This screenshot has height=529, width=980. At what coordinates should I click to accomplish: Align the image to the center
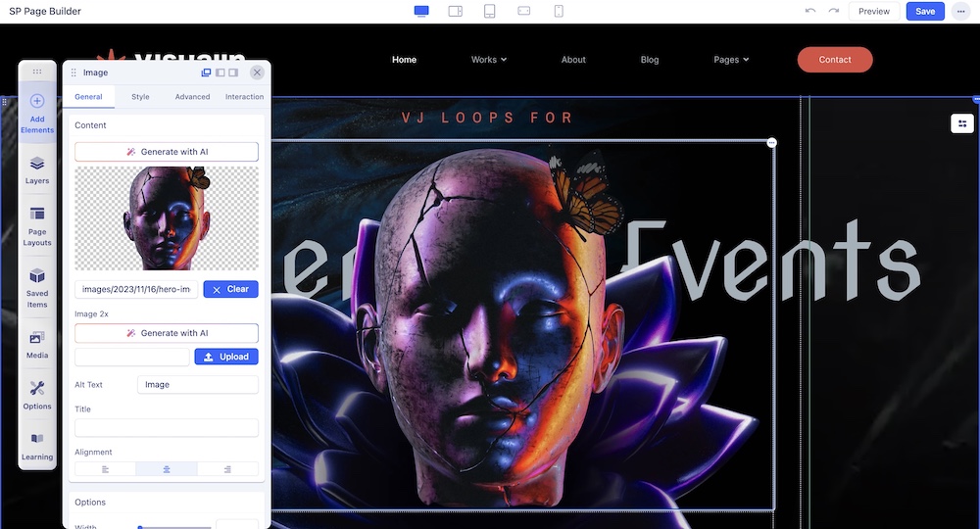167,469
